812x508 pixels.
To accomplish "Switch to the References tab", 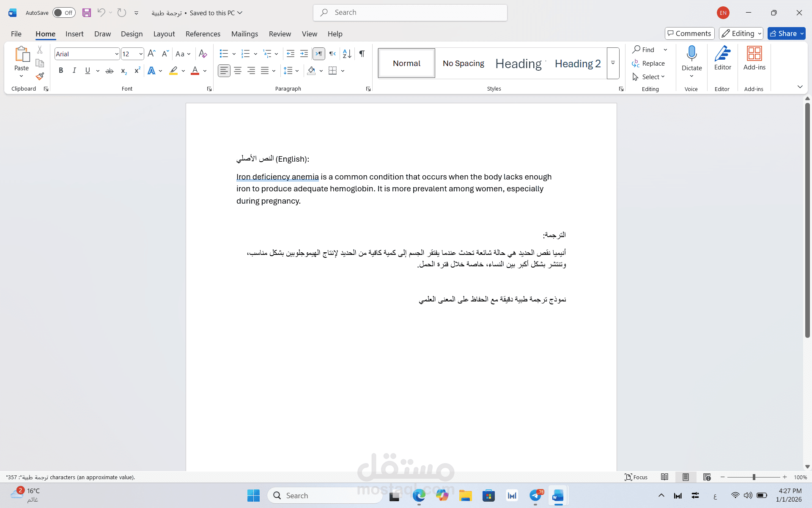I will 203,34.
